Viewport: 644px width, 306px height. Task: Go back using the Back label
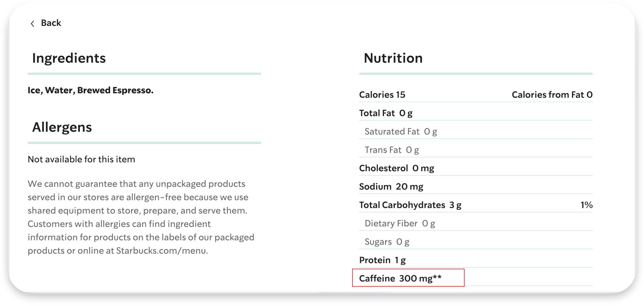[51, 23]
